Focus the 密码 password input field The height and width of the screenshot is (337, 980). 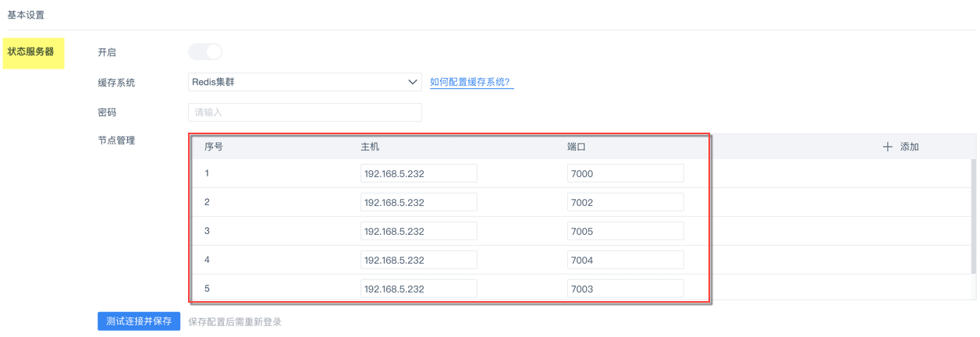click(x=304, y=112)
